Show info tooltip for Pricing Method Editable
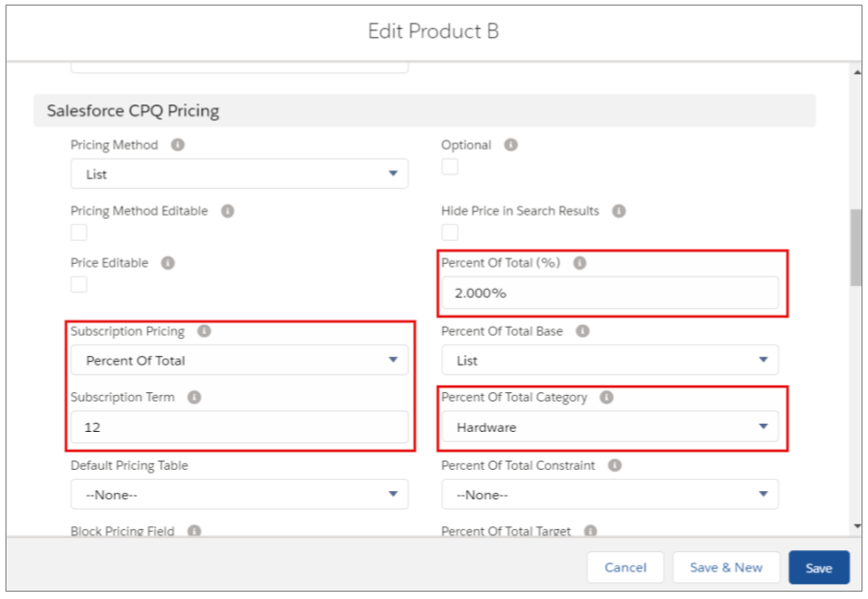Screen dimensions: 868x599 pos(228,211)
